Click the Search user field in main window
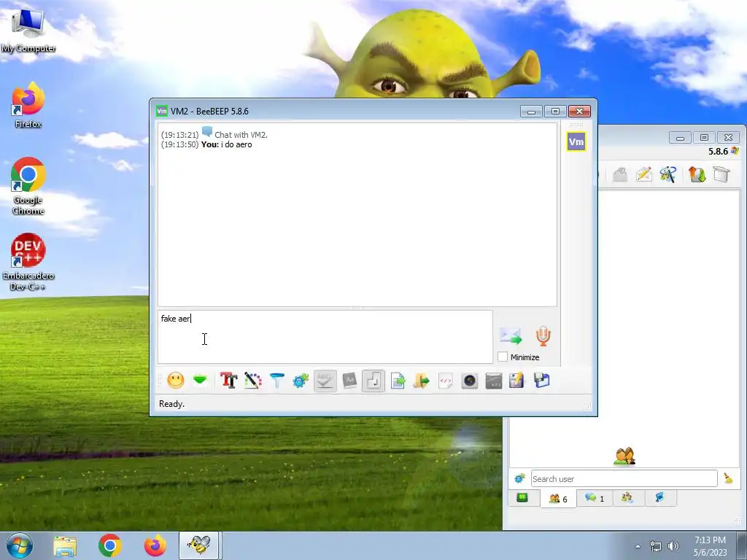 pos(624,478)
